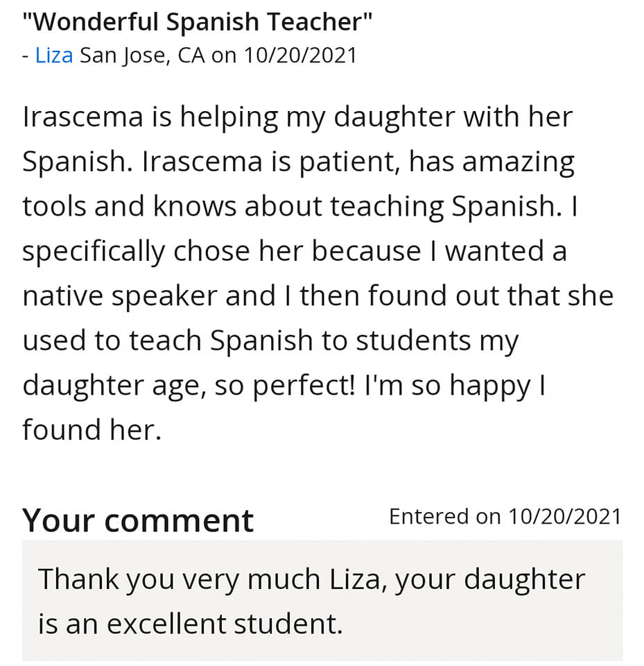Click the line starting with "native speaker"

318,296
